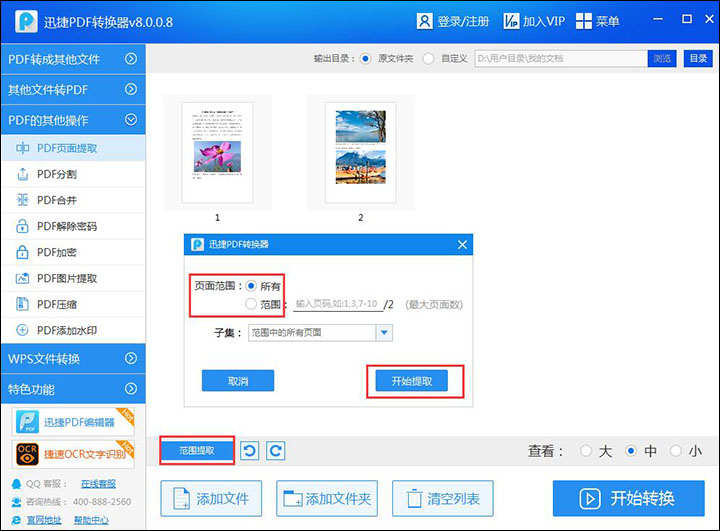Click the PDF merge icon
The image size is (720, 531).
[x=22, y=200]
